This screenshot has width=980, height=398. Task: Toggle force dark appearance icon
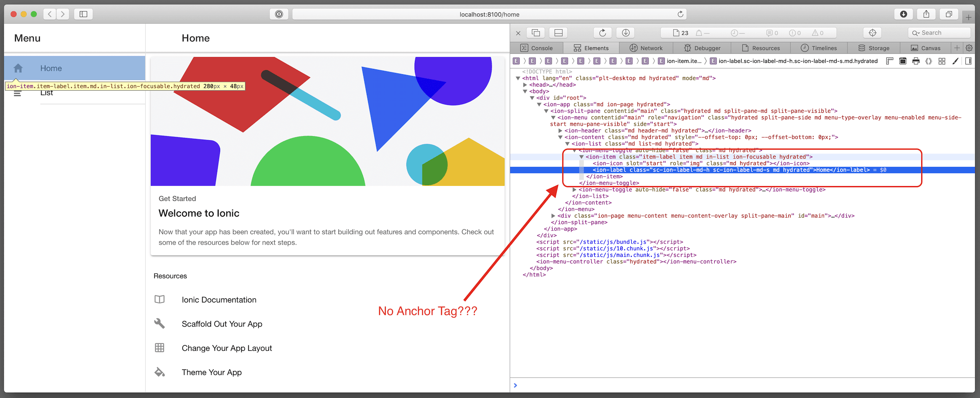point(903,61)
